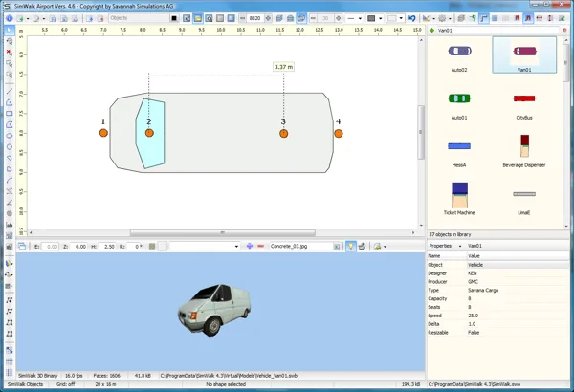
Task: Toggle the highlighted red magnet button
Action: coord(528,18)
